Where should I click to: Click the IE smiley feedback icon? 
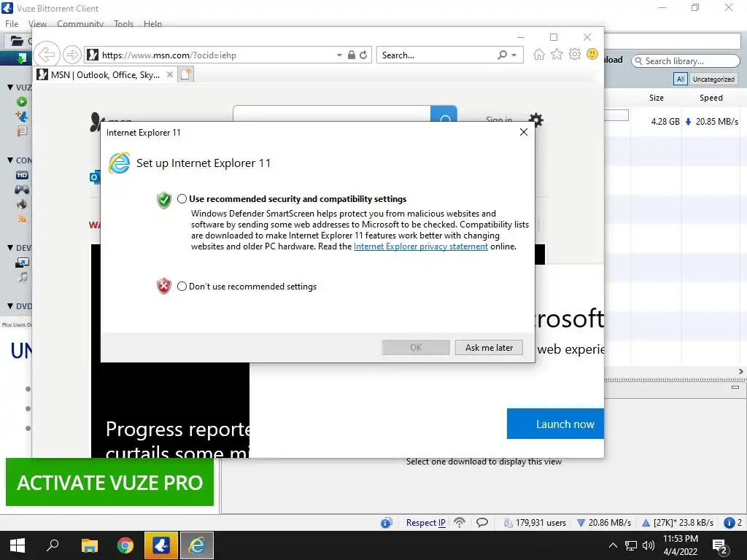[x=592, y=54]
